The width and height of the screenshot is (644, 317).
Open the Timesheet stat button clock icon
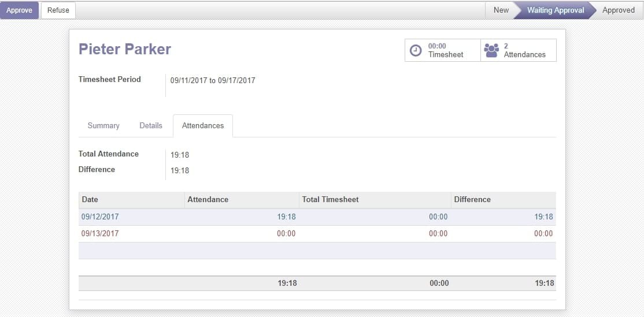tap(416, 50)
